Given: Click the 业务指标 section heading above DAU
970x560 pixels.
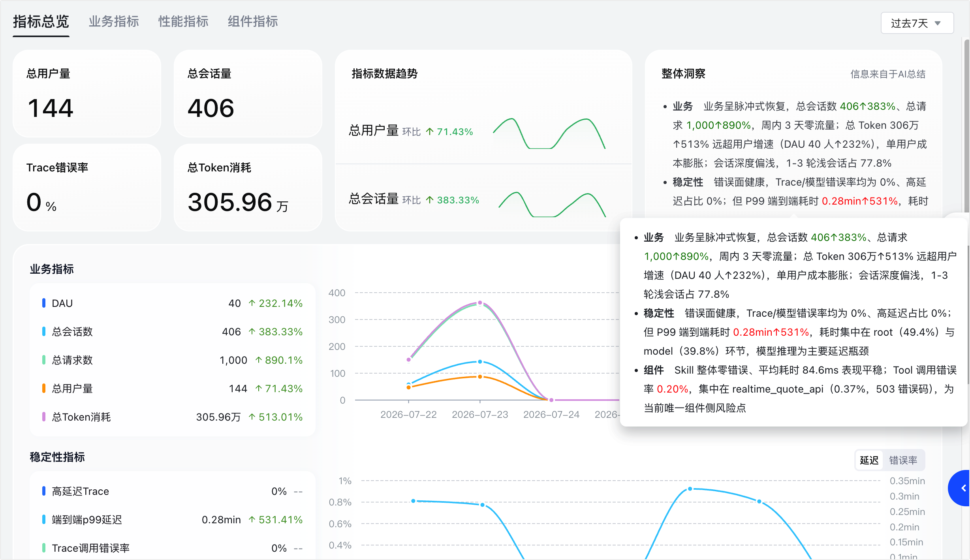Looking at the screenshot, I should (x=52, y=269).
